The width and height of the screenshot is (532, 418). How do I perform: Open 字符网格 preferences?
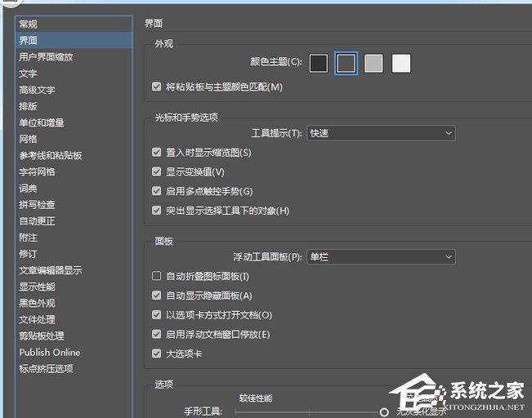point(74,172)
